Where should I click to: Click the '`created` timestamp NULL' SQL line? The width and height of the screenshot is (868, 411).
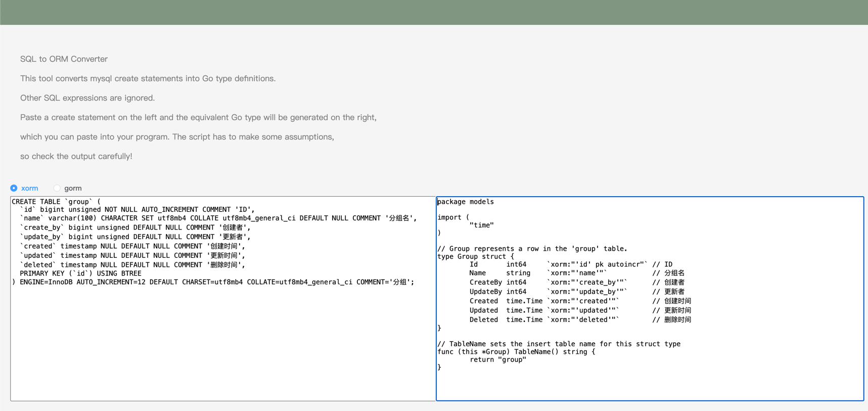pos(132,246)
